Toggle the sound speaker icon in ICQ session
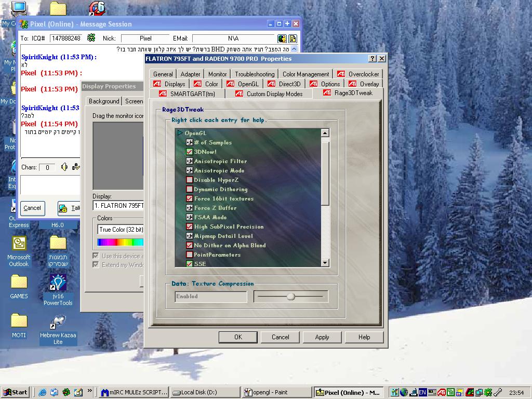 (64, 167)
